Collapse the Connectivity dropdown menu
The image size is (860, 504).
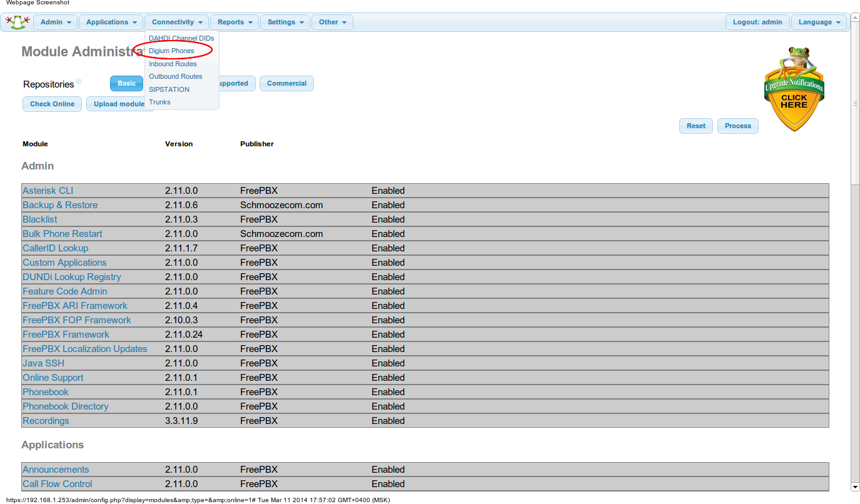(x=177, y=22)
